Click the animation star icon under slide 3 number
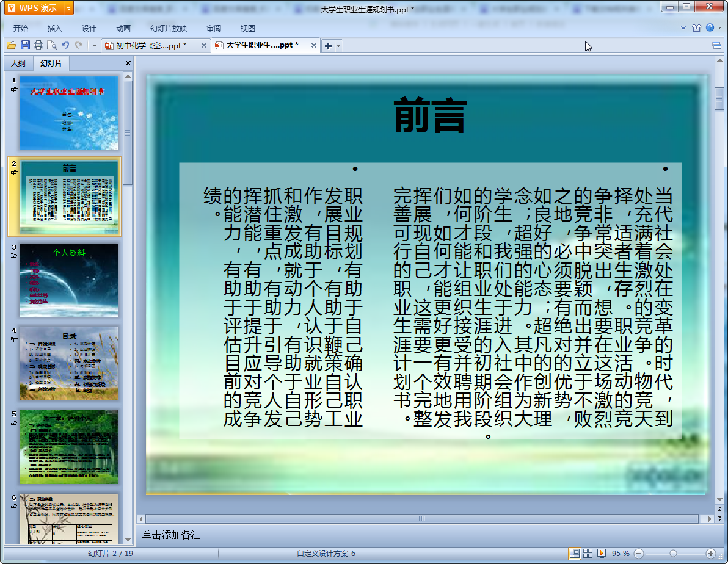 tap(14, 256)
